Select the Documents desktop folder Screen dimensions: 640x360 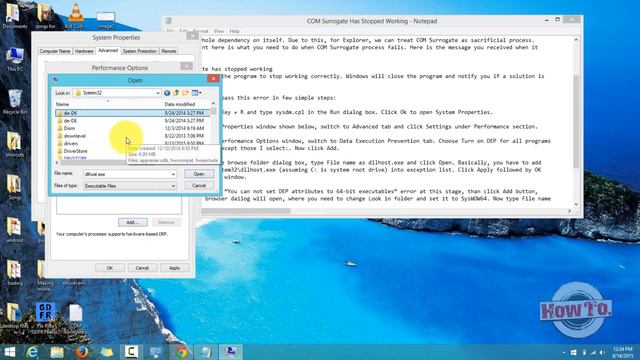[x=15, y=16]
